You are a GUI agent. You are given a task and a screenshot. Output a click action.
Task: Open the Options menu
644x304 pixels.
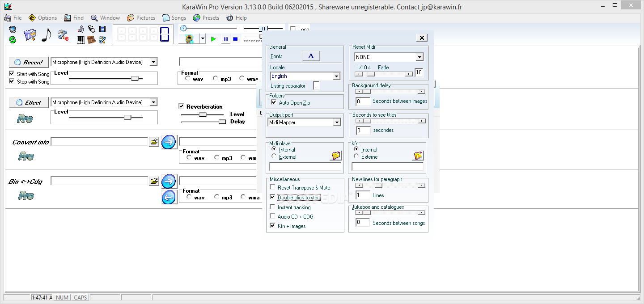click(x=42, y=18)
